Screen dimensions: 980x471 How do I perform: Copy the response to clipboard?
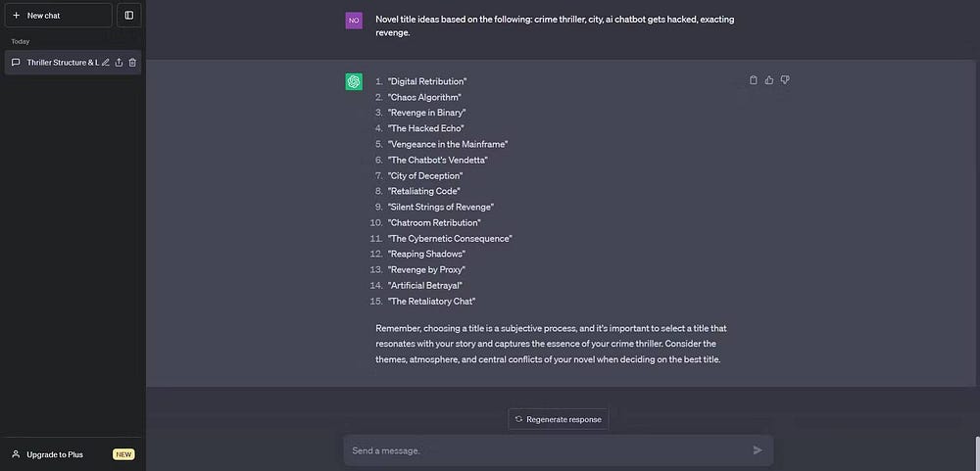(753, 80)
